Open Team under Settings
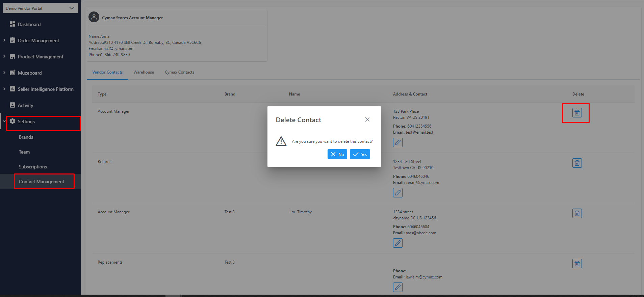 [x=24, y=152]
